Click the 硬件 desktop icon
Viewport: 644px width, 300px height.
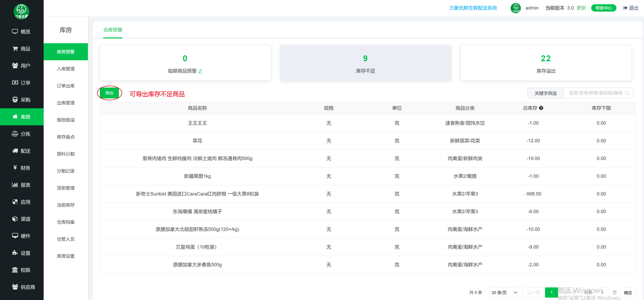point(15,235)
